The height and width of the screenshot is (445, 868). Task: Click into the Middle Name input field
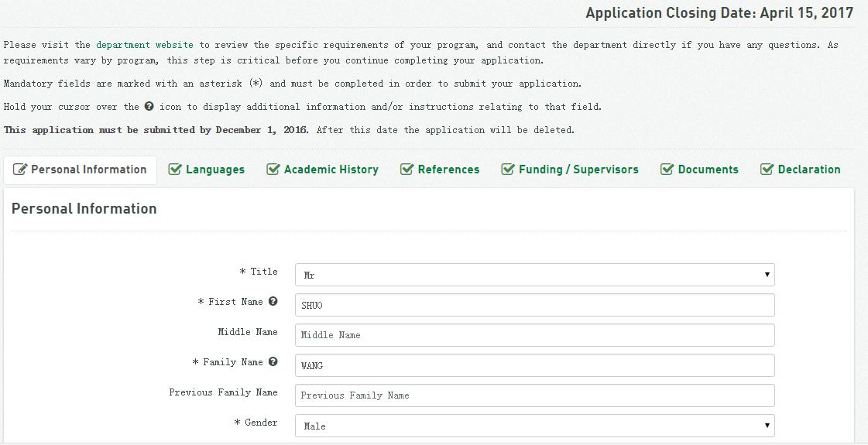(x=535, y=335)
